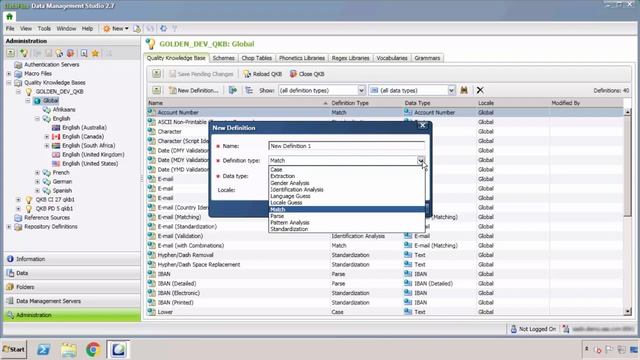Collapse the English locale tree node

tap(37, 118)
